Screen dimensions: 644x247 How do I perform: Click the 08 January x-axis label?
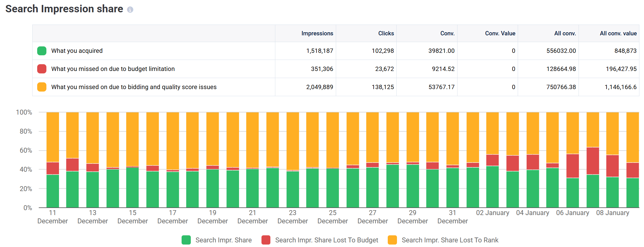pos(612,213)
